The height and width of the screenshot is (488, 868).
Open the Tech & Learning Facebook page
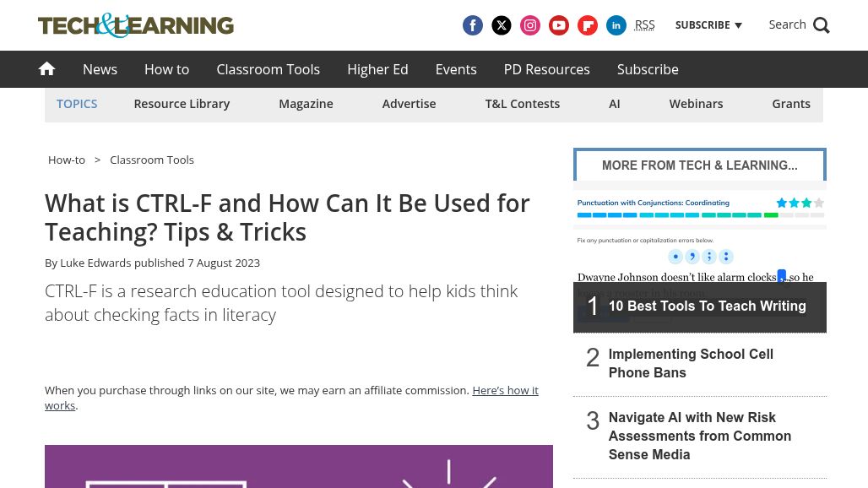(472, 25)
